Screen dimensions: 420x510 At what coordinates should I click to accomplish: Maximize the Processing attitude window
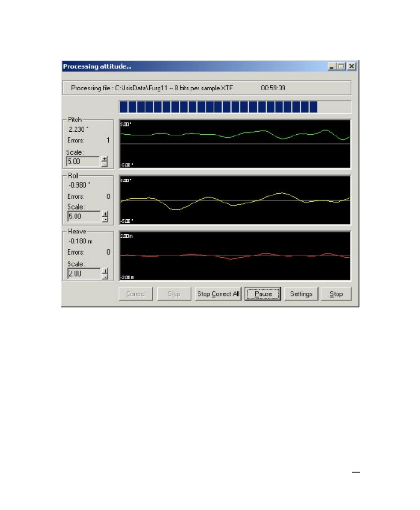tap(341, 67)
